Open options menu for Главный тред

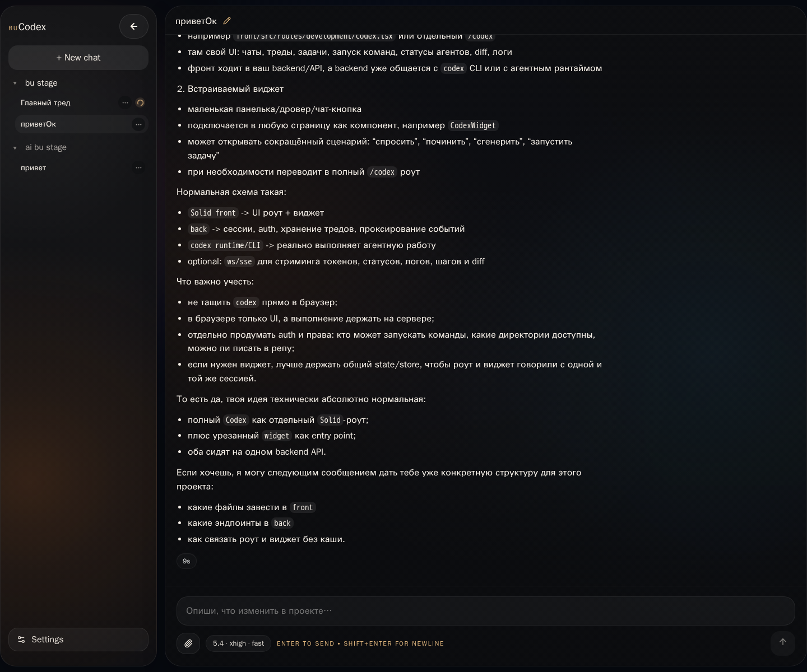pos(125,102)
